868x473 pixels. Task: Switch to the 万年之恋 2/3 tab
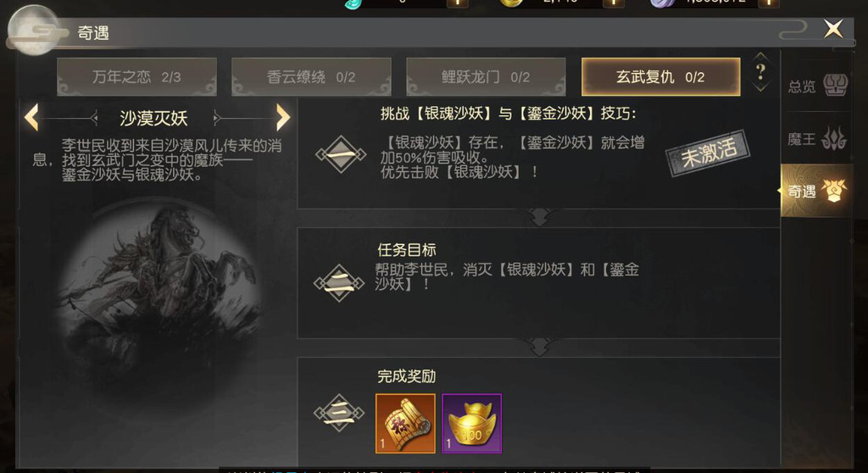pyautogui.click(x=136, y=77)
